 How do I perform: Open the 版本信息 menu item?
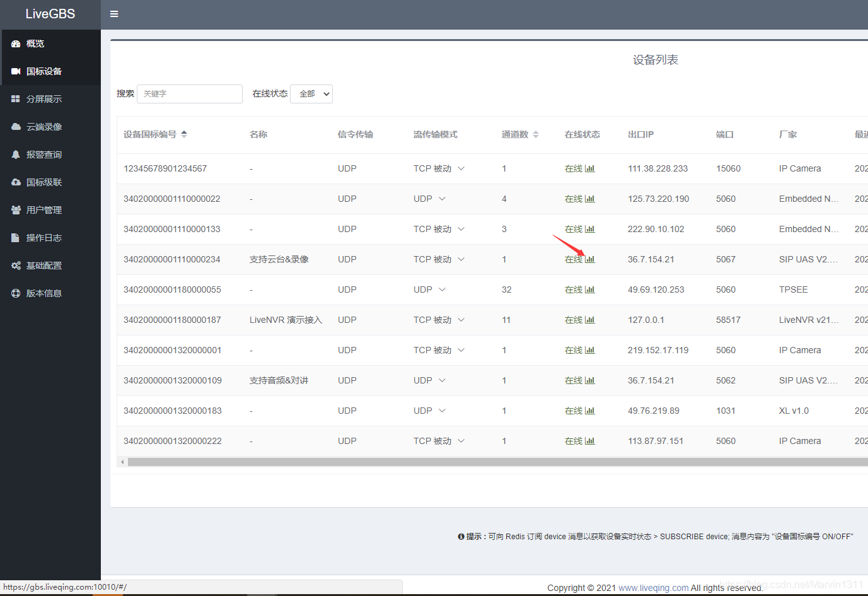point(50,293)
